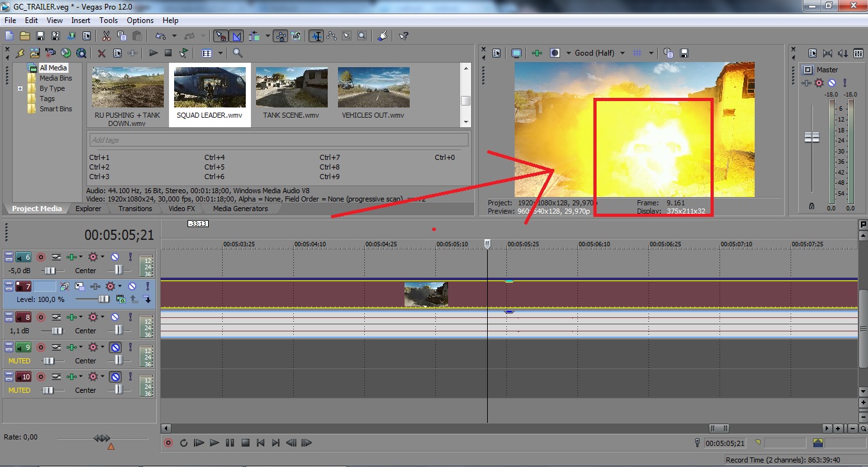The height and width of the screenshot is (467, 868).
Task: Click the Import Media icon in Project Media
Action: (35, 53)
